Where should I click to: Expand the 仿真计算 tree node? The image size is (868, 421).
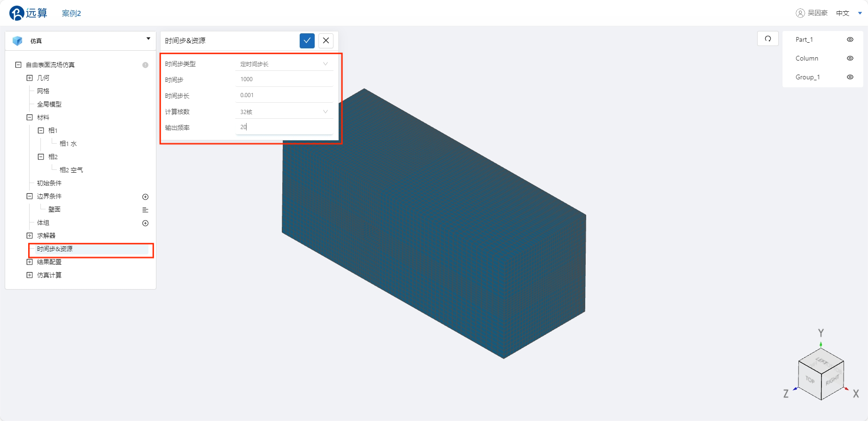(x=30, y=275)
